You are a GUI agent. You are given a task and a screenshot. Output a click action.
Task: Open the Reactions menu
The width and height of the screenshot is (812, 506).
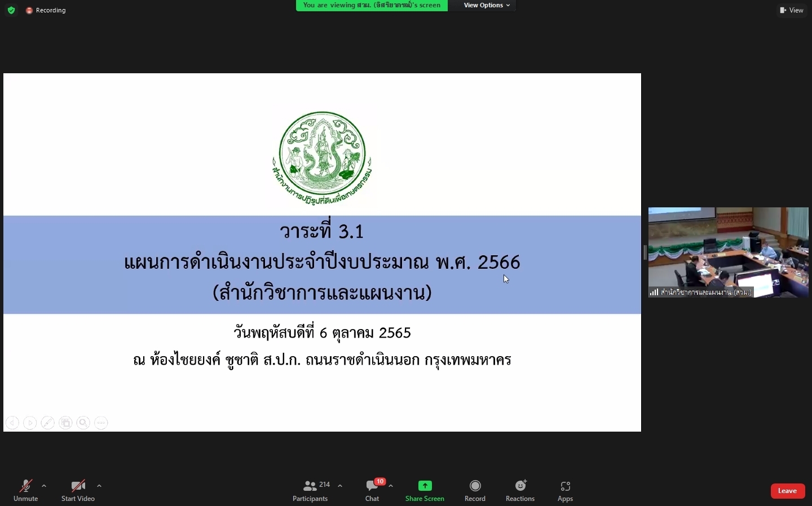tap(520, 490)
